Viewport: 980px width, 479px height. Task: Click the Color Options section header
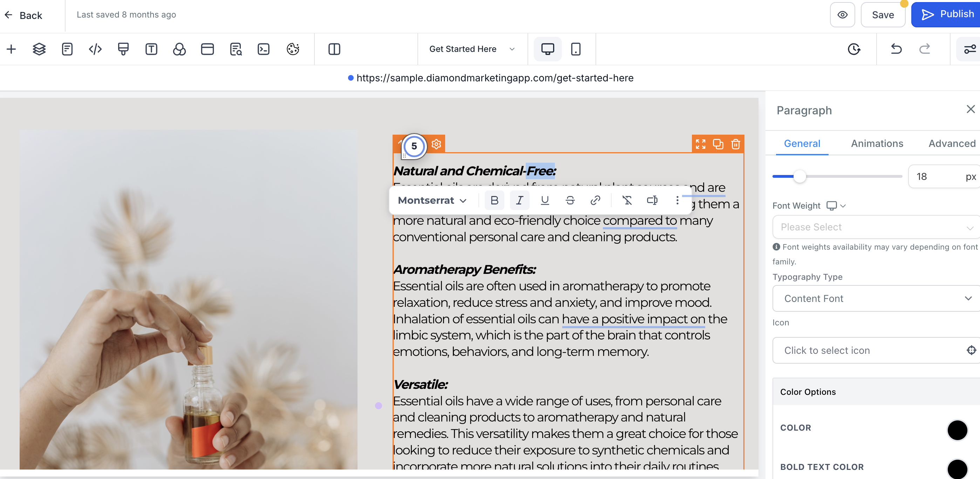(x=877, y=392)
